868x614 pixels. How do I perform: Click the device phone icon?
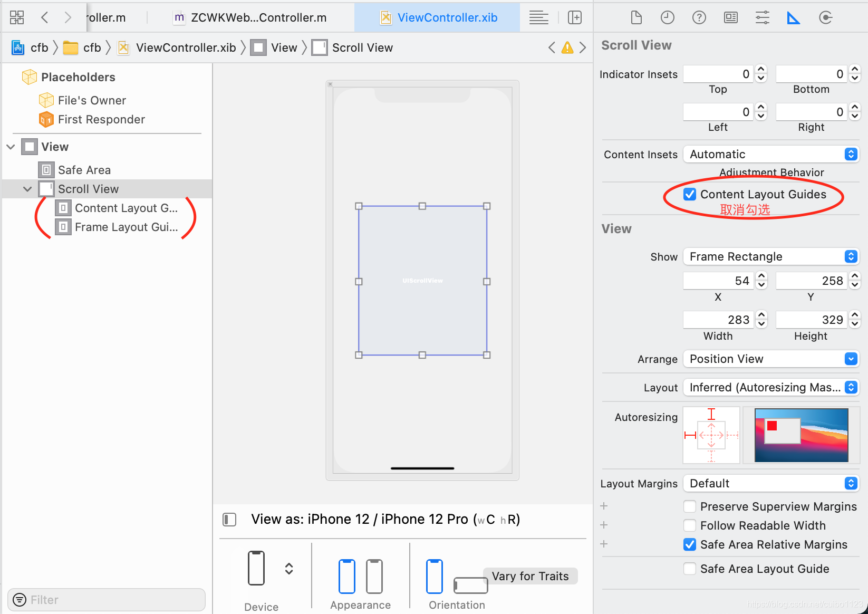[256, 568]
